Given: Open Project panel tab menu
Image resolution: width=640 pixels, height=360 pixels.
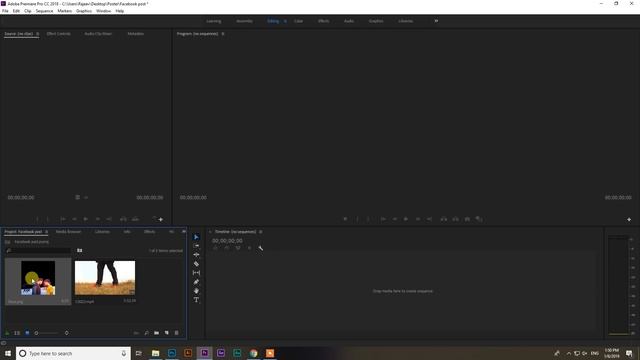Looking at the screenshot, I should tap(46, 232).
